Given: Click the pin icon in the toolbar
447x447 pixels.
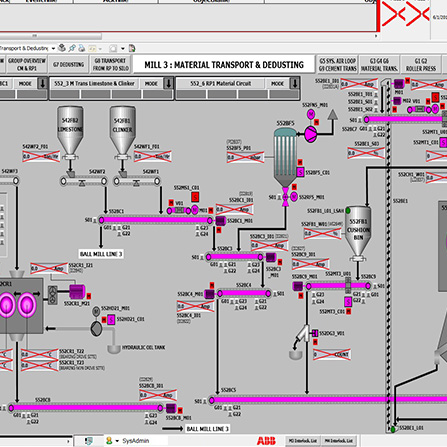Looking at the screenshot, I should (72, 48).
